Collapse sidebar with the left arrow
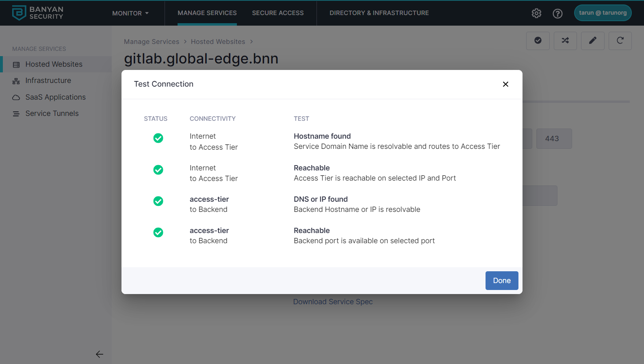 pyautogui.click(x=100, y=354)
